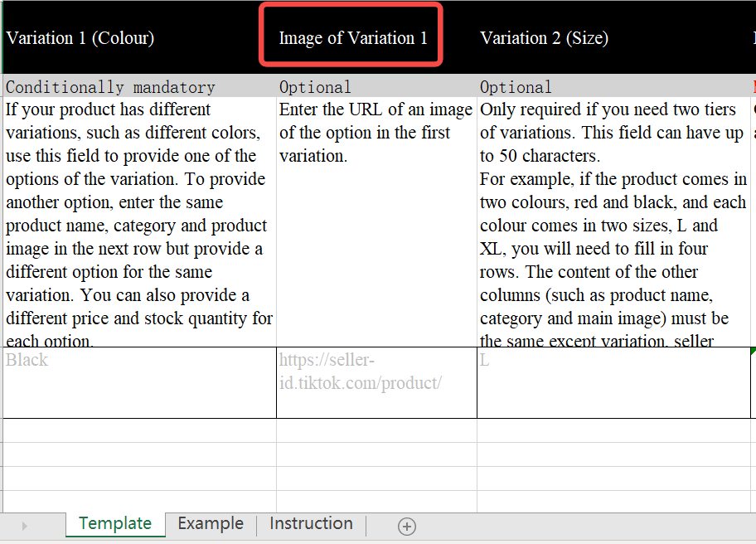Screen dimensions: 756x544
Task: Switch to the Template sheet tab
Action: coord(115,524)
